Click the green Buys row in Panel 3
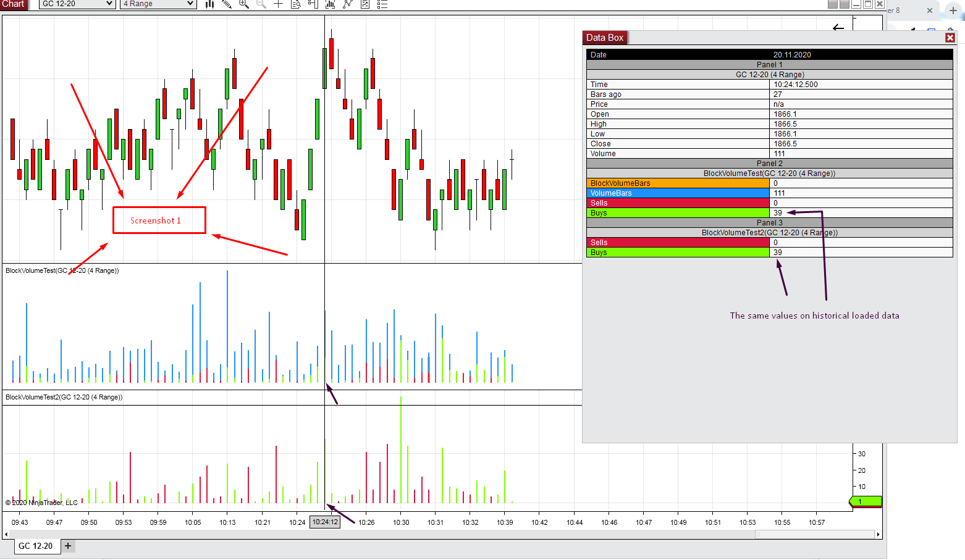 click(678, 253)
